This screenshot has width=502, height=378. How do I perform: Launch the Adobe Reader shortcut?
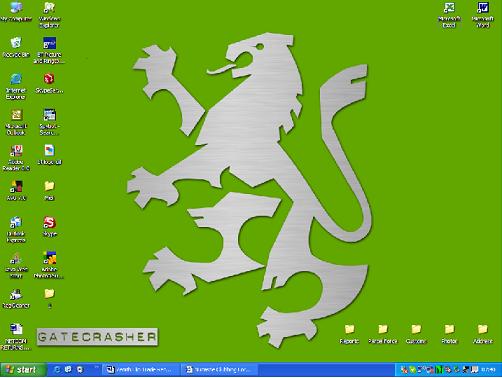tap(16, 158)
